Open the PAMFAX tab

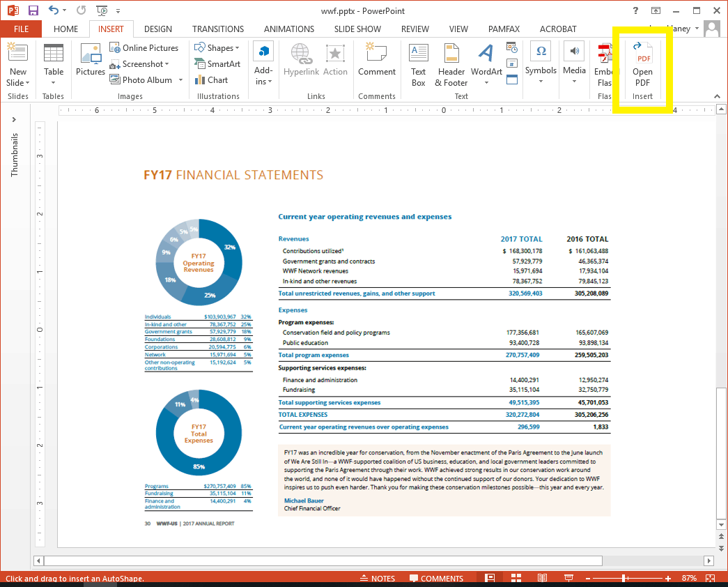[x=504, y=29]
